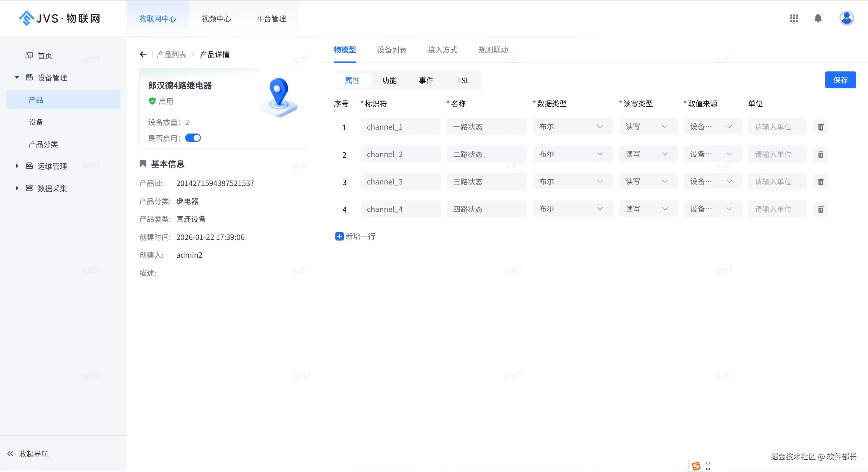868x472 pixels.
Task: Switch to the 设备列表 tab
Action: (x=391, y=50)
